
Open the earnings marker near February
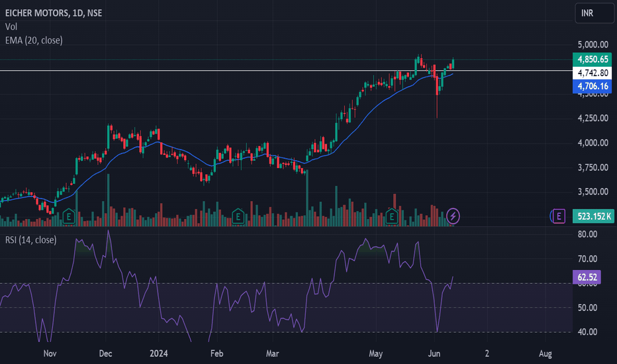pos(238,216)
